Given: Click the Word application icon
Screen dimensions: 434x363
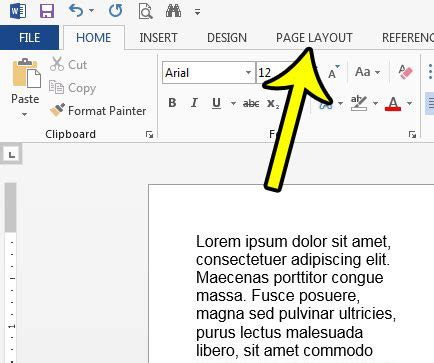Looking at the screenshot, I should click(x=18, y=12).
